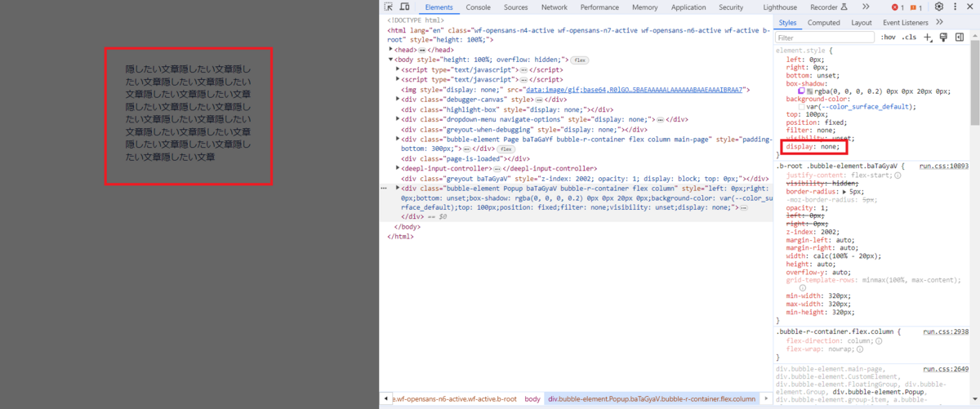Activate the inspect element picker icon
The width and height of the screenshot is (980, 409).
[x=389, y=7]
